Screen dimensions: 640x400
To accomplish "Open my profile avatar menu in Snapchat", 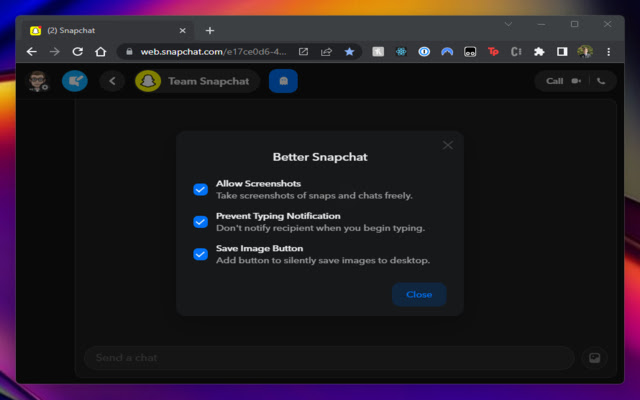I will (37, 81).
